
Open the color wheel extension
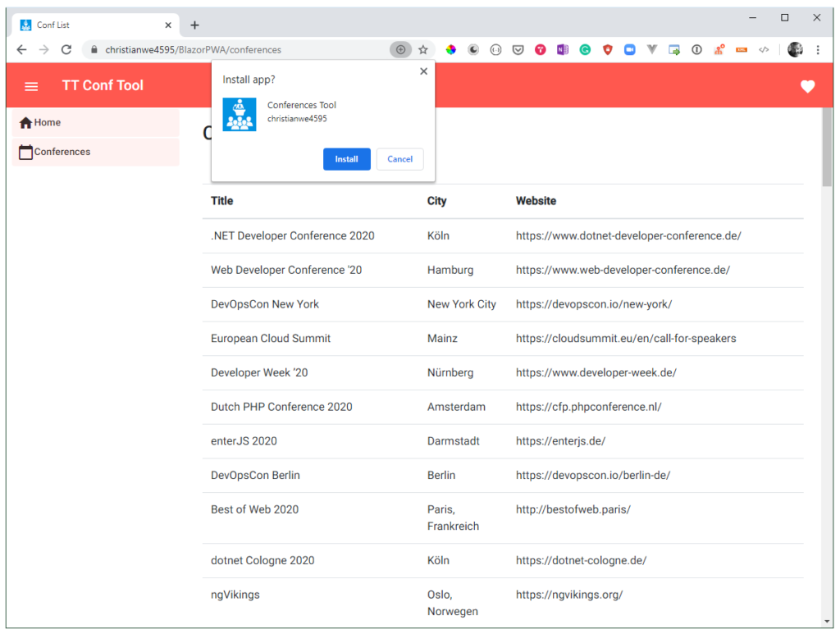[x=451, y=49]
